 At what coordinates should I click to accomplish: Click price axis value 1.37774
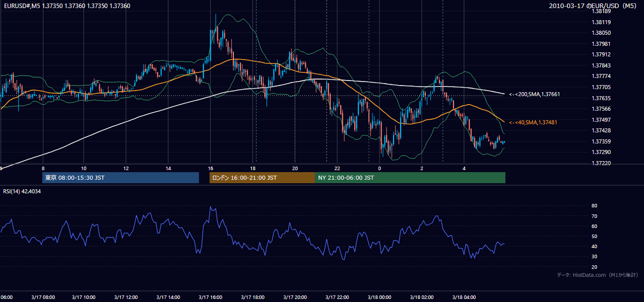tap(602, 76)
